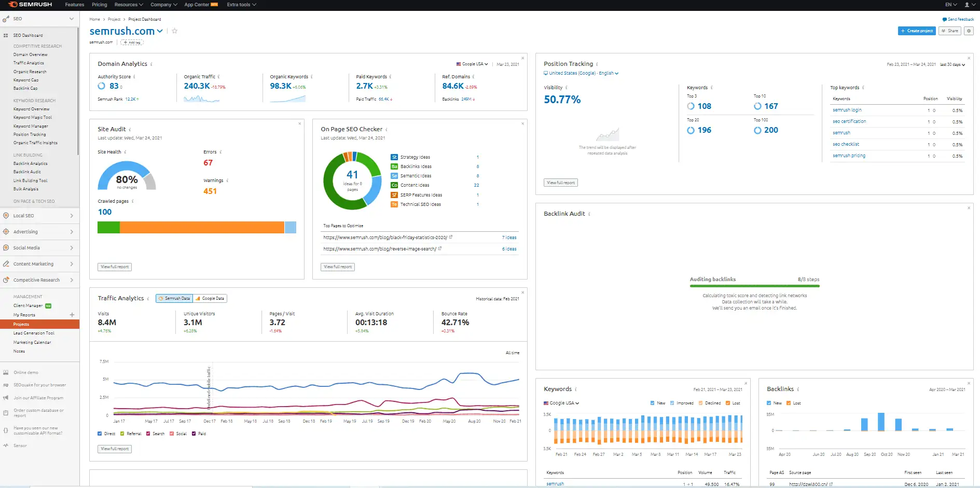
Task: Open United States (Google) - English dropdown
Action: click(x=581, y=73)
